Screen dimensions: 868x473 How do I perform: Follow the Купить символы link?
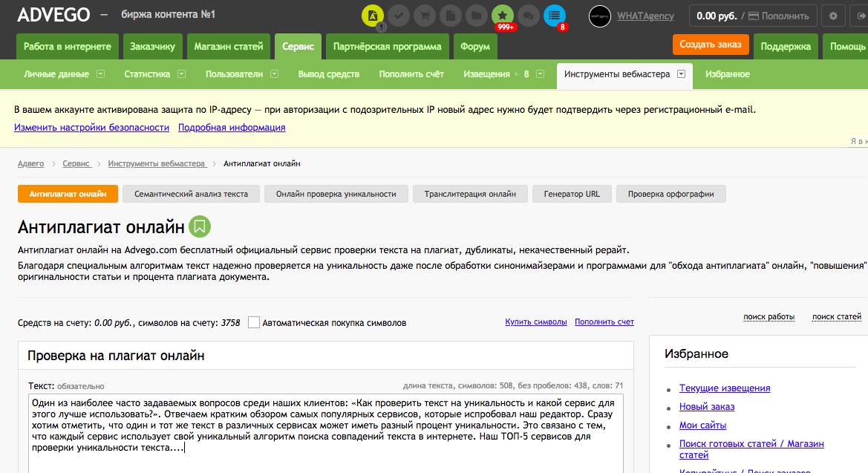tap(535, 322)
